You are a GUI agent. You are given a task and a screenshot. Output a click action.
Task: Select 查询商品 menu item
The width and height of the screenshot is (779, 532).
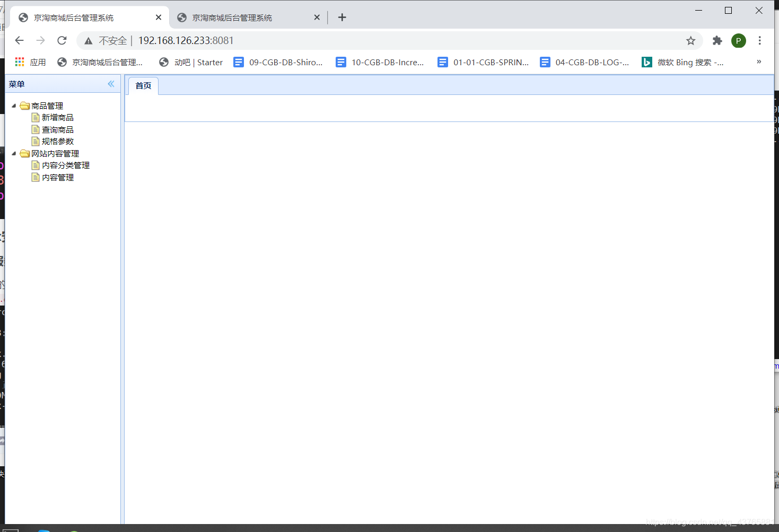[58, 129]
